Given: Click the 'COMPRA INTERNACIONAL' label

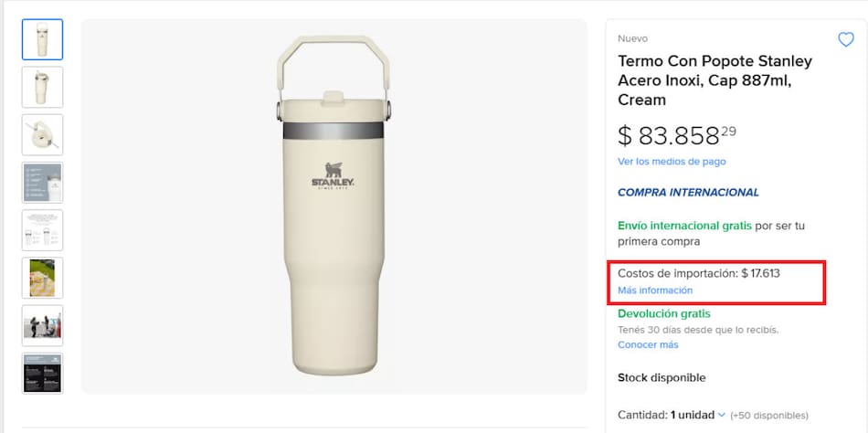Looking at the screenshot, I should point(688,193).
